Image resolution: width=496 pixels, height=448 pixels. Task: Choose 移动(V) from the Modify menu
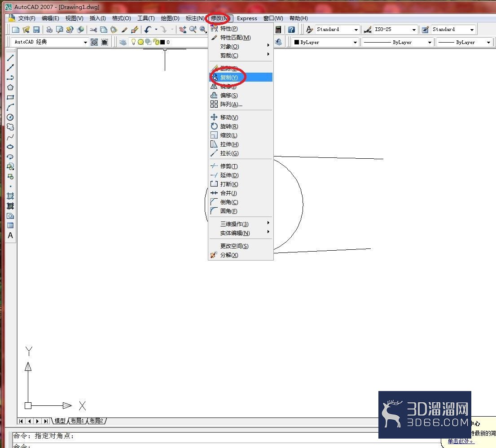click(x=241, y=117)
